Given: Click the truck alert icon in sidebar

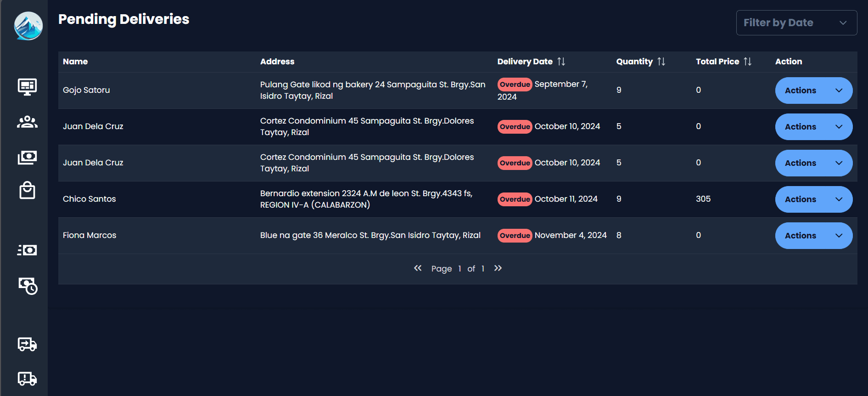Looking at the screenshot, I should pyautogui.click(x=27, y=379).
